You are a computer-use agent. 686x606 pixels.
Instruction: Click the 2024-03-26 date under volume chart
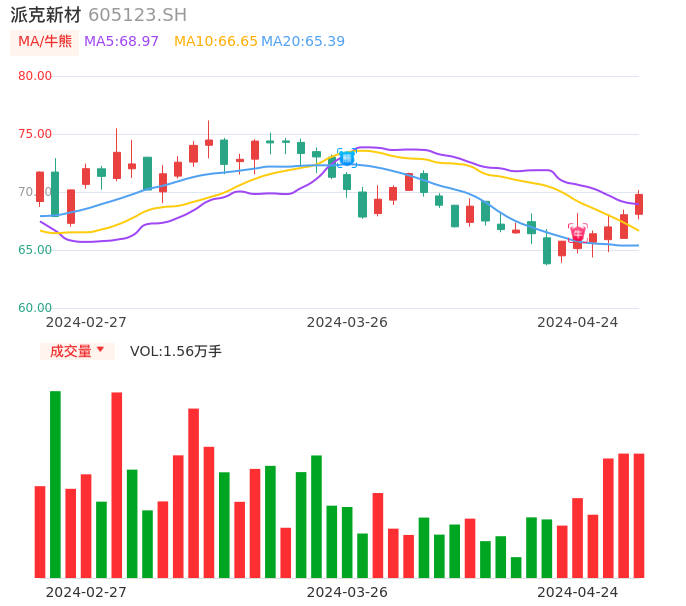click(347, 592)
